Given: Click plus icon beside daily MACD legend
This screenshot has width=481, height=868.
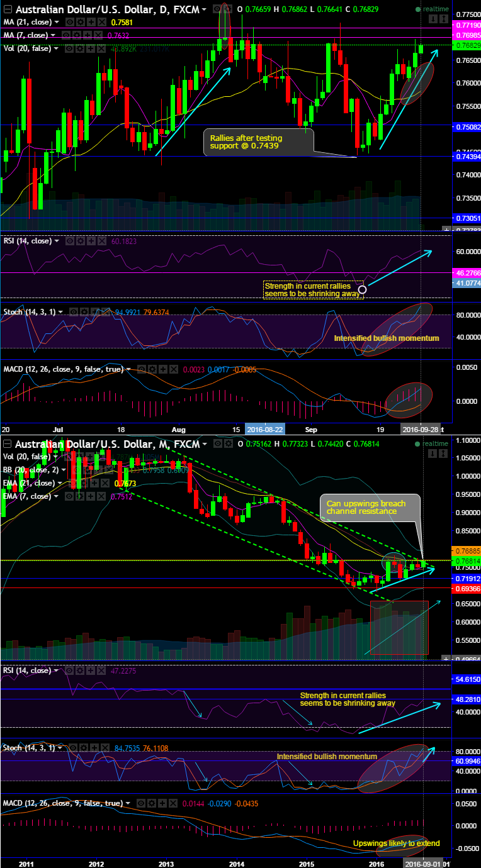Looking at the screenshot, I should point(162,369).
